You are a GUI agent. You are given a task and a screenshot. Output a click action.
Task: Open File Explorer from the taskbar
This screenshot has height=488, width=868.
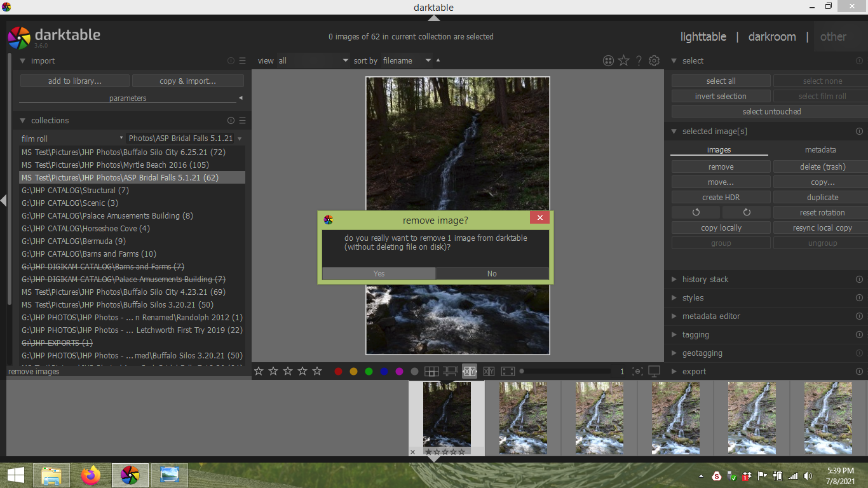coord(51,475)
